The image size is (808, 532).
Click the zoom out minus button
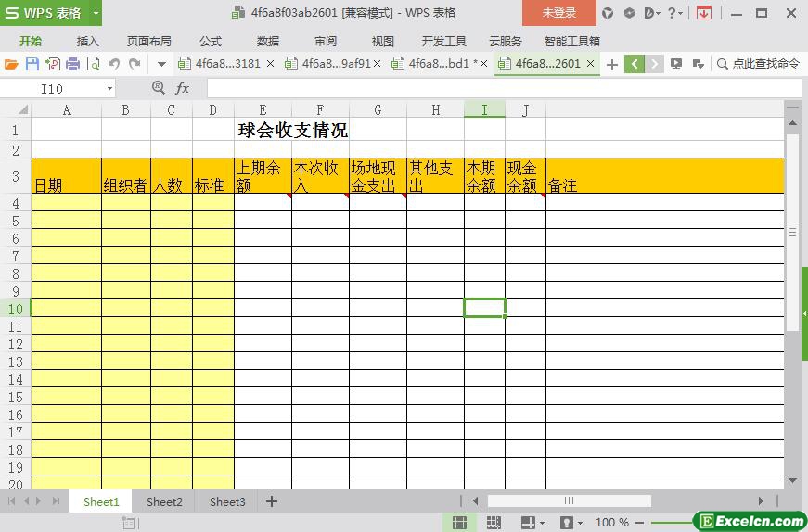point(639,522)
